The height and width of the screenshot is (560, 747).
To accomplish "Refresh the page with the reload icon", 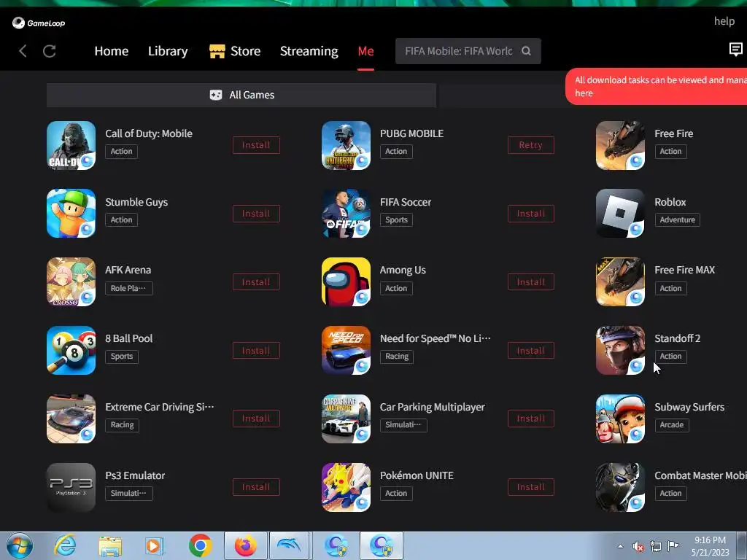I will pos(50,51).
